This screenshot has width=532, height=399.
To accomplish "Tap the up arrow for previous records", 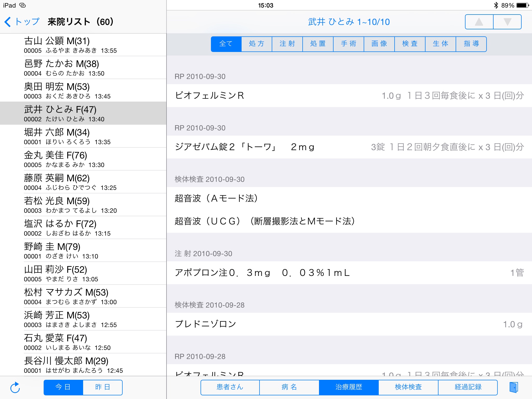I will coord(479,22).
